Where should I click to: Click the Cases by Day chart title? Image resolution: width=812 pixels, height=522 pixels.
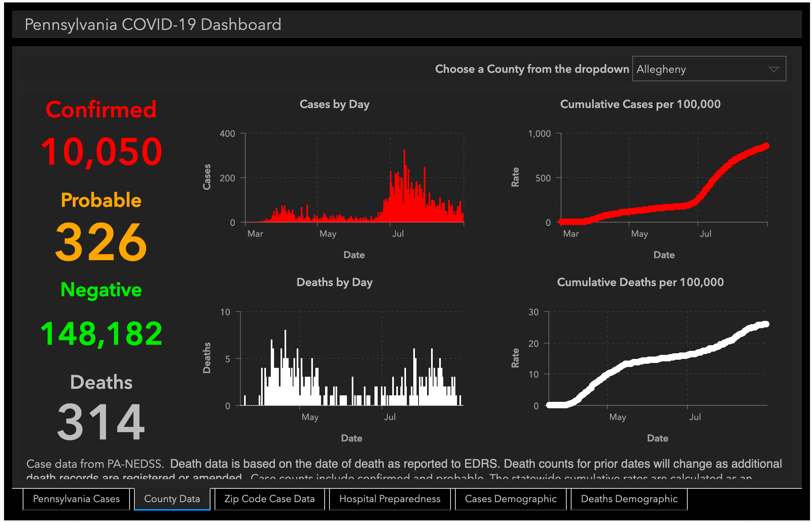click(x=334, y=104)
